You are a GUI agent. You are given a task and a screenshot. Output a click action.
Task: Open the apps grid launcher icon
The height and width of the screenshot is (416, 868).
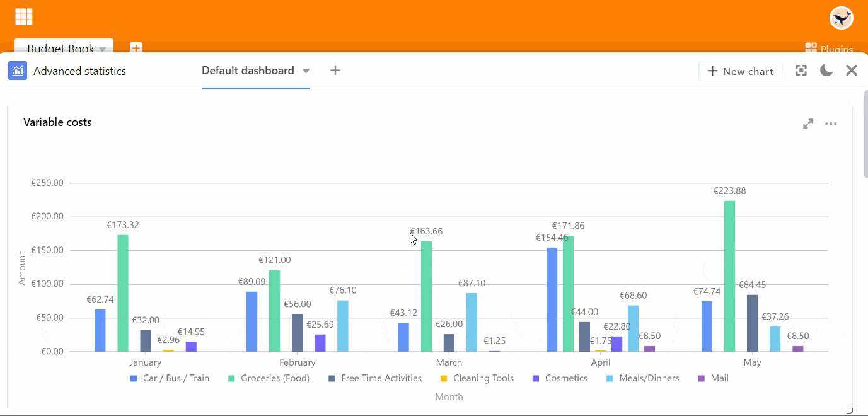click(24, 17)
